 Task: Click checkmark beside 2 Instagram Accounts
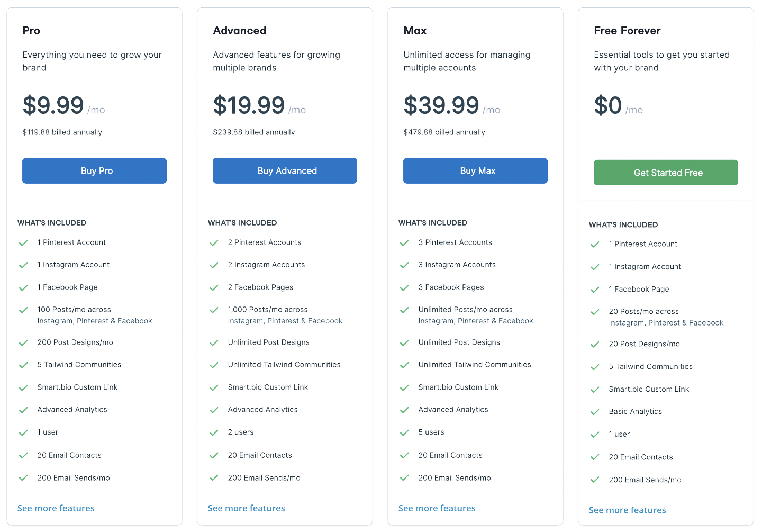pos(214,265)
